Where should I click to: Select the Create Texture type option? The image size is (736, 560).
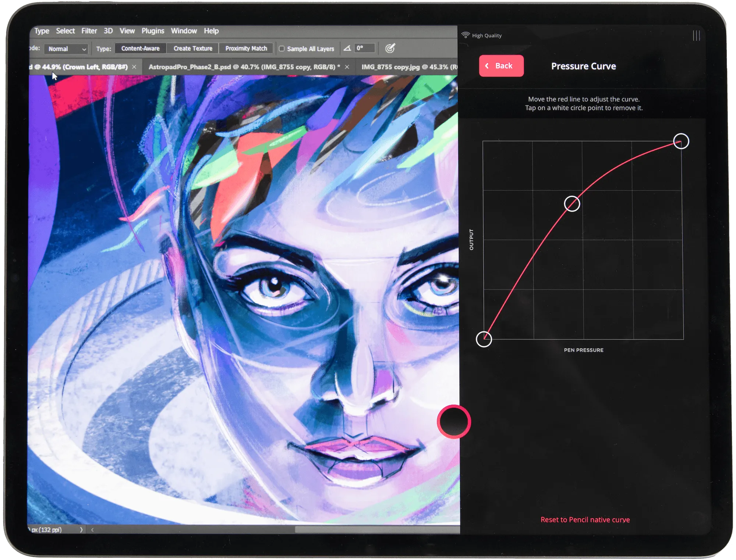(x=193, y=49)
